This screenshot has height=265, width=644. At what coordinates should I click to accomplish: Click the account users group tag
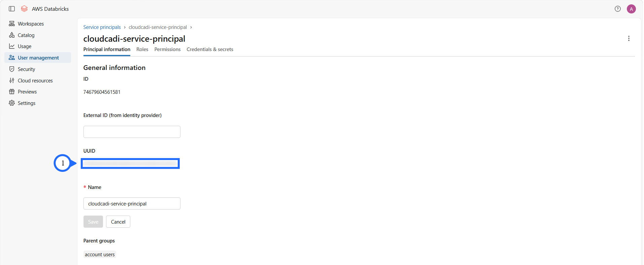tap(100, 255)
